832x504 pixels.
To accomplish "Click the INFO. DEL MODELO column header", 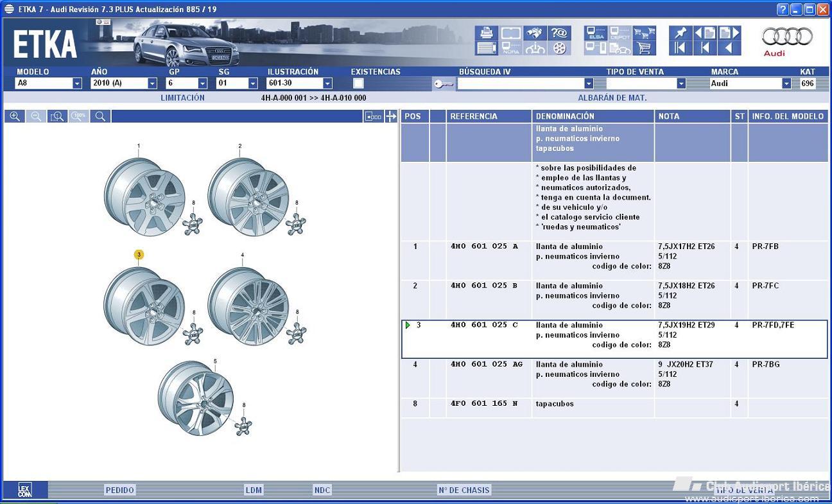I will coord(788,116).
